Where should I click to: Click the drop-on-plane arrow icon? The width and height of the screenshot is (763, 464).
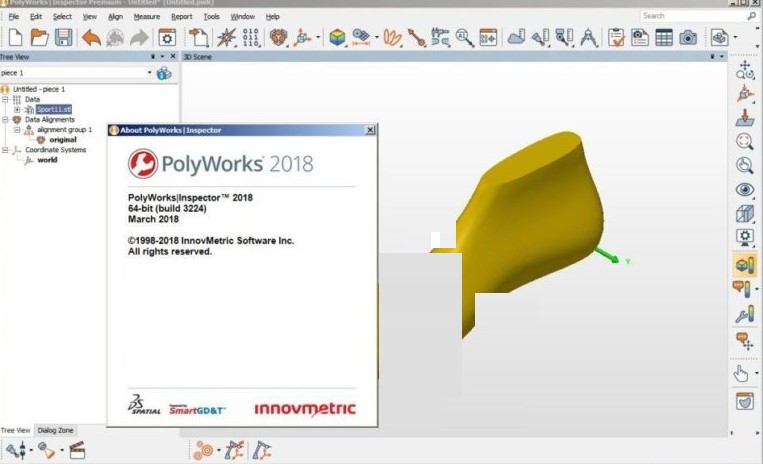[745, 117]
